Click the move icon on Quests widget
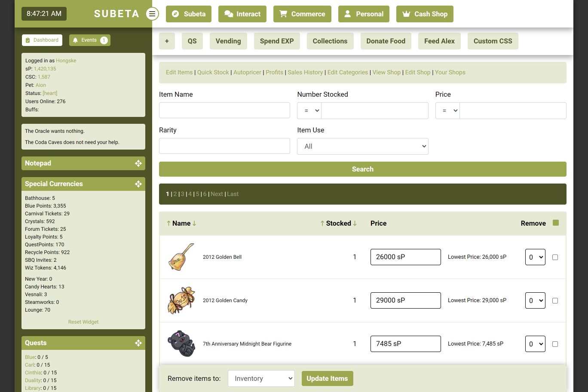588x392 pixels. 138,343
